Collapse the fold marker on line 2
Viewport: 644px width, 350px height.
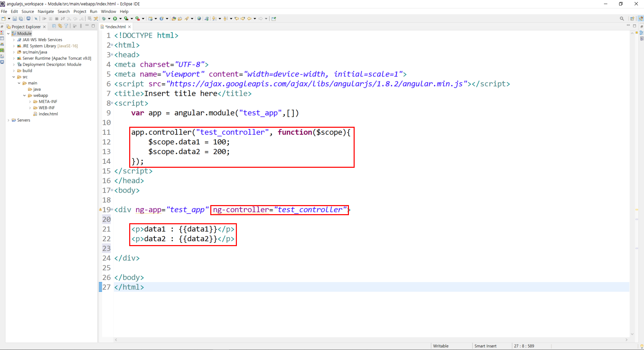(x=112, y=45)
